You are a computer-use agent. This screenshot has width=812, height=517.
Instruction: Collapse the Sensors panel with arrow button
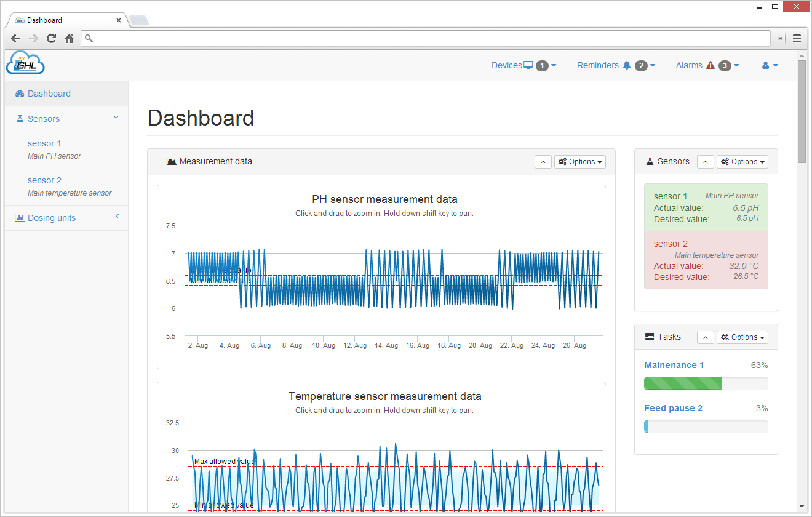click(x=705, y=161)
